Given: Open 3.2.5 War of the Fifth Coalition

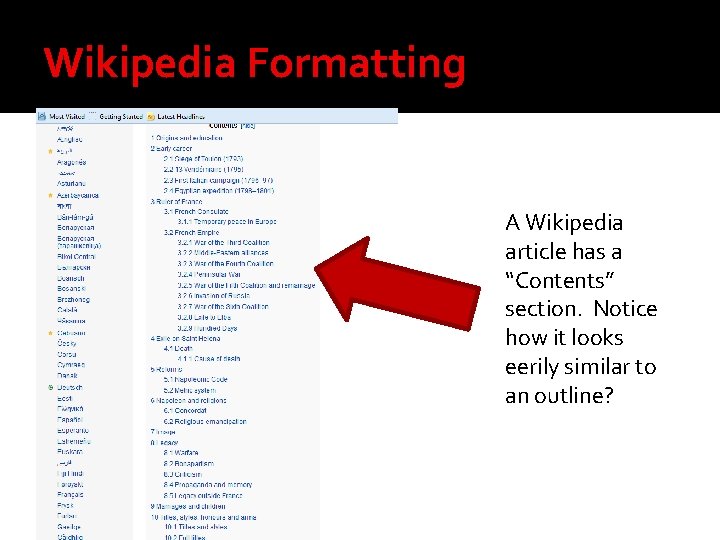Looking at the screenshot, I should click(246, 285).
